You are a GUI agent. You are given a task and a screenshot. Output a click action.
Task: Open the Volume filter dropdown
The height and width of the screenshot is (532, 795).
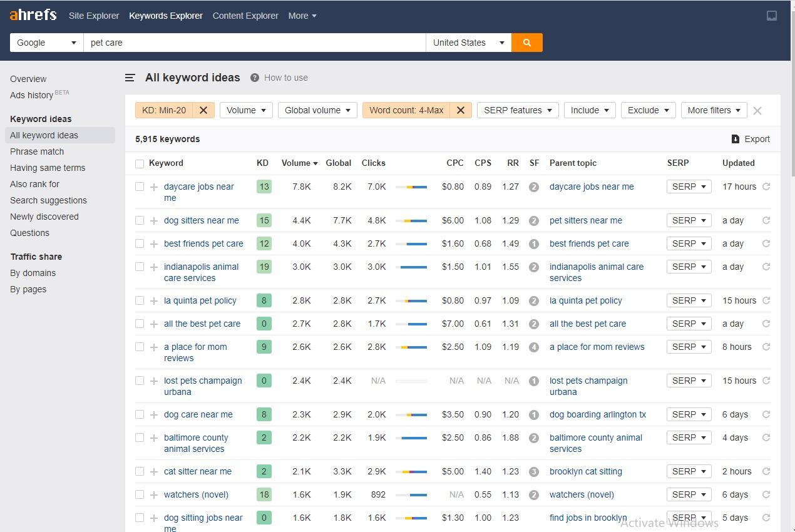[x=246, y=110]
